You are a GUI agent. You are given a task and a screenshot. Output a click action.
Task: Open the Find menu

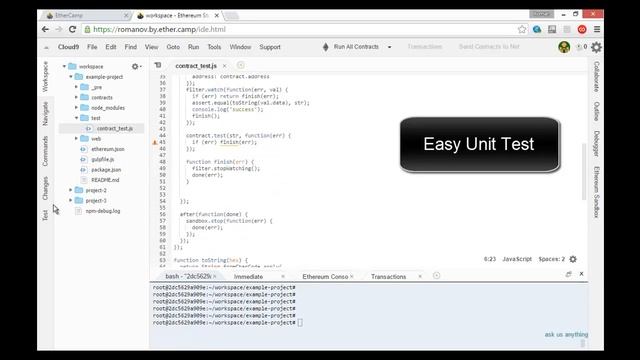131,47
